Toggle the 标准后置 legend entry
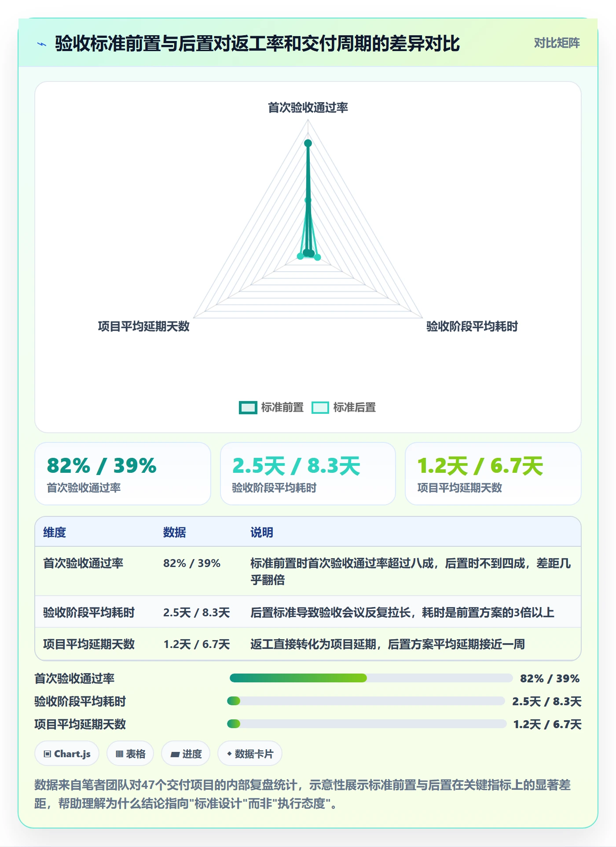This screenshot has height=847, width=616. pos(344,408)
